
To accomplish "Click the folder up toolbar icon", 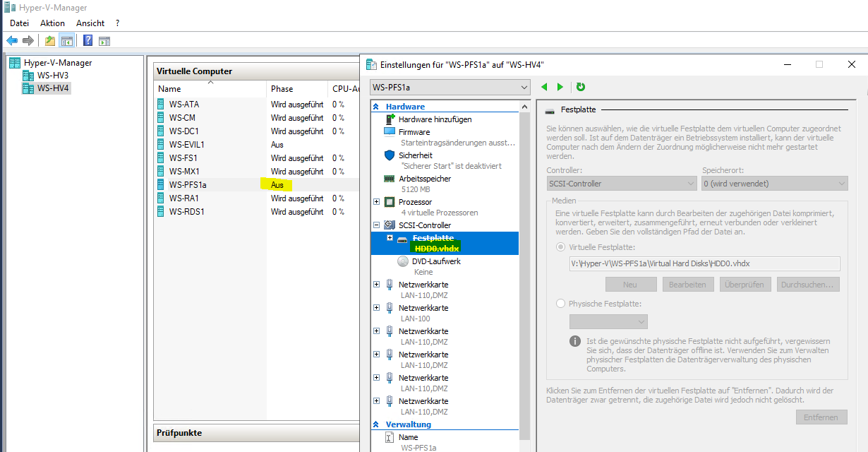I will [x=50, y=41].
